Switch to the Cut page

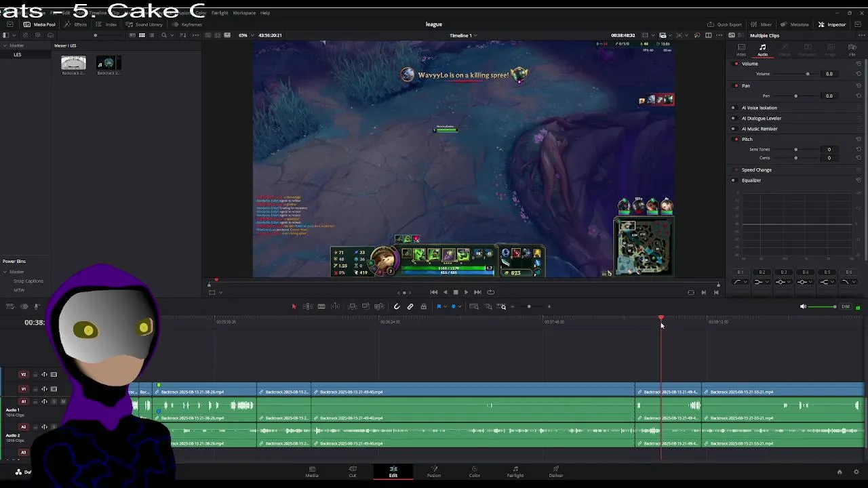[353, 472]
